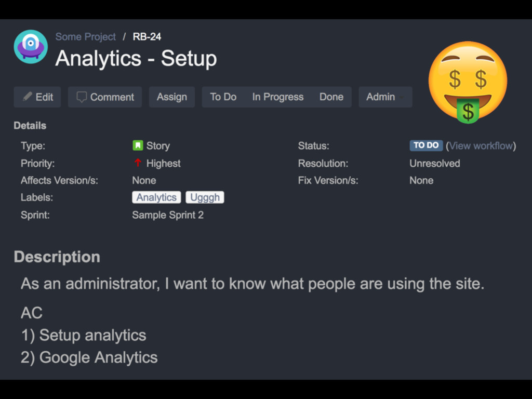Open the RB-24 issue key link
532x399 pixels.
[x=147, y=37]
